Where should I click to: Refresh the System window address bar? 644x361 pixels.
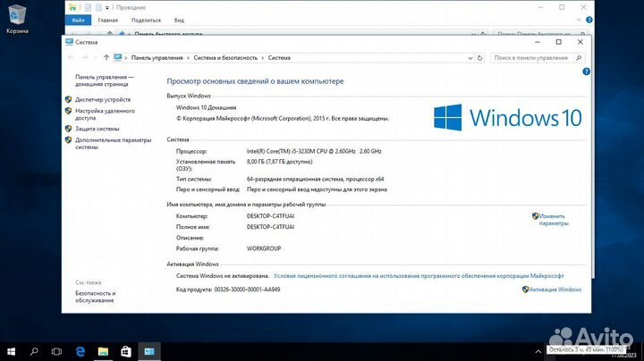pos(479,58)
